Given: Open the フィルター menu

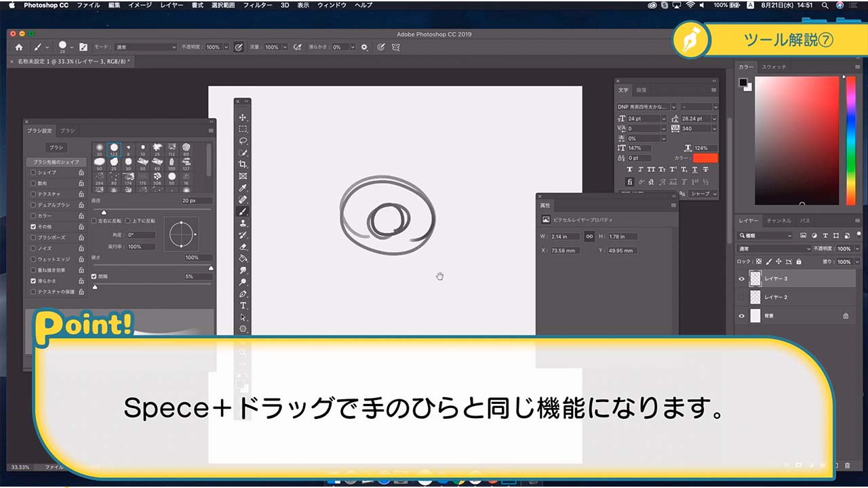Looking at the screenshot, I should [x=257, y=5].
